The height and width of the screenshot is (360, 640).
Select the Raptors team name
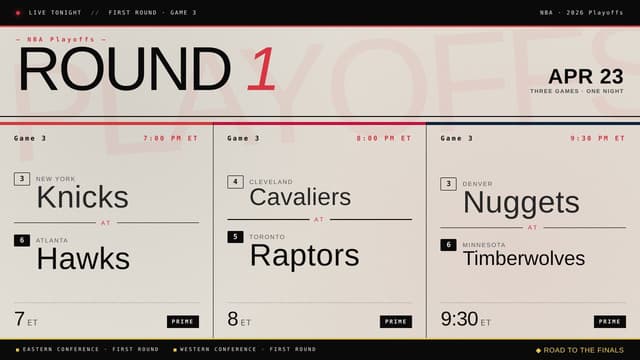click(304, 256)
